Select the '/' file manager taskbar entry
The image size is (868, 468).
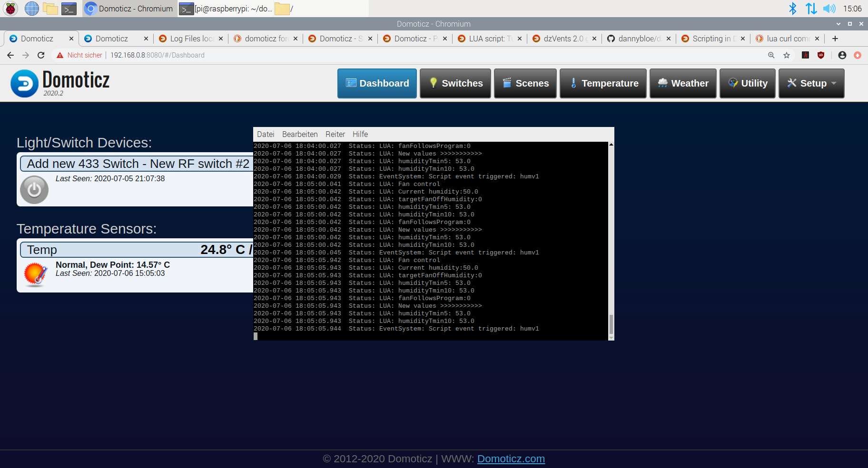pyautogui.click(x=322, y=9)
